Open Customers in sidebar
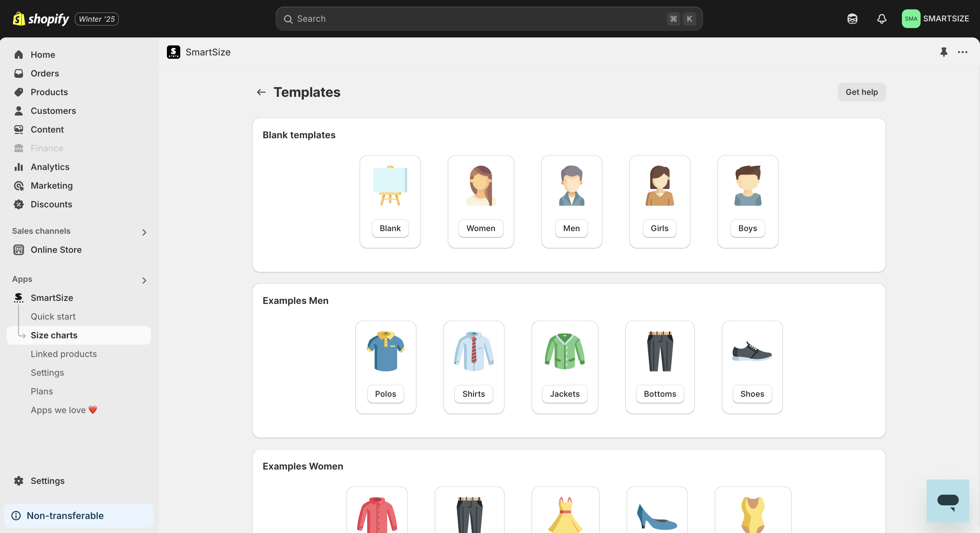980x533 pixels. (x=79, y=111)
